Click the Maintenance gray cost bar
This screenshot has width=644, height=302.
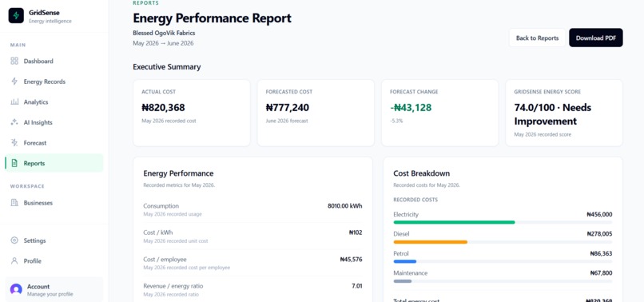coord(403,281)
